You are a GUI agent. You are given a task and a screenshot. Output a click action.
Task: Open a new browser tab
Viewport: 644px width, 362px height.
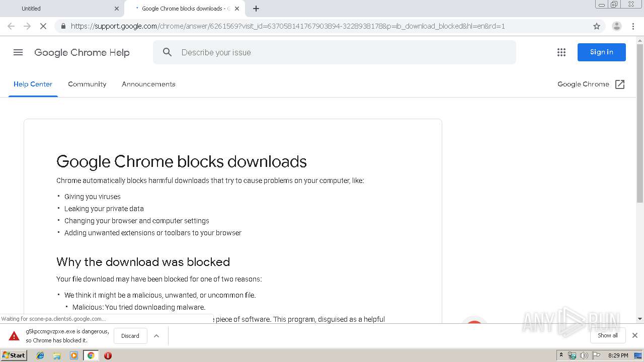click(x=256, y=9)
